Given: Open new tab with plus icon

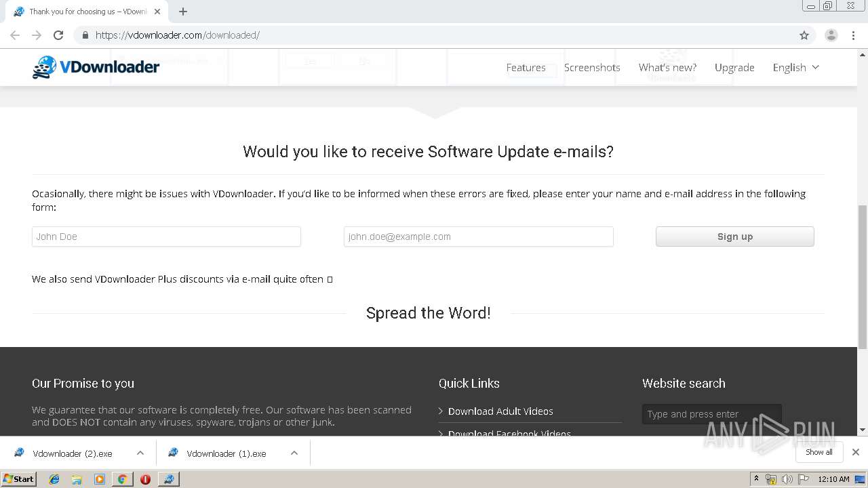Looking at the screenshot, I should (183, 12).
